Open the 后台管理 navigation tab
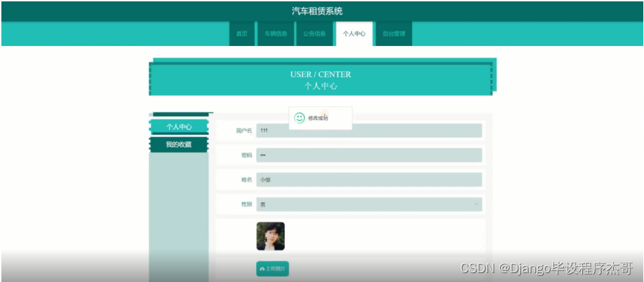 pyautogui.click(x=394, y=34)
